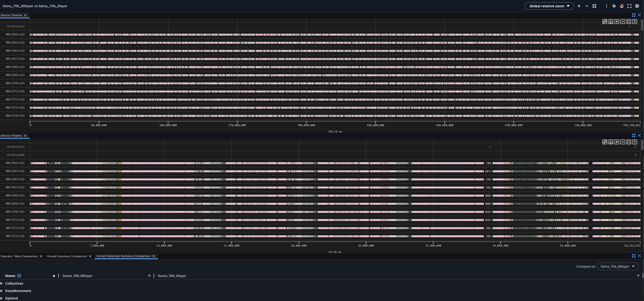Click the 63.55 ms duration label
644x301 pixels.
[x=335, y=252]
